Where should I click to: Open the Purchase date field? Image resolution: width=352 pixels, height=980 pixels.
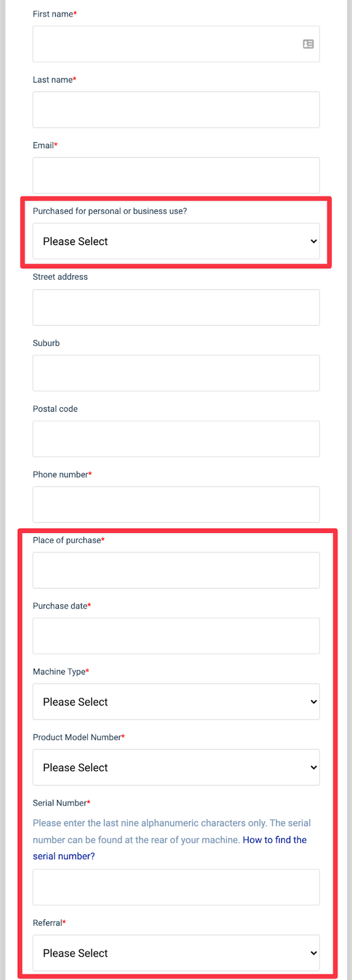point(176,636)
